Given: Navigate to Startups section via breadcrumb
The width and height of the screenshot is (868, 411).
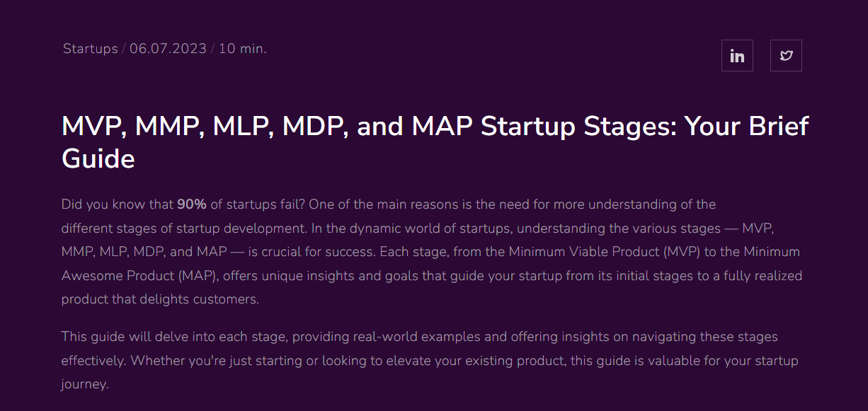Looking at the screenshot, I should (90, 48).
